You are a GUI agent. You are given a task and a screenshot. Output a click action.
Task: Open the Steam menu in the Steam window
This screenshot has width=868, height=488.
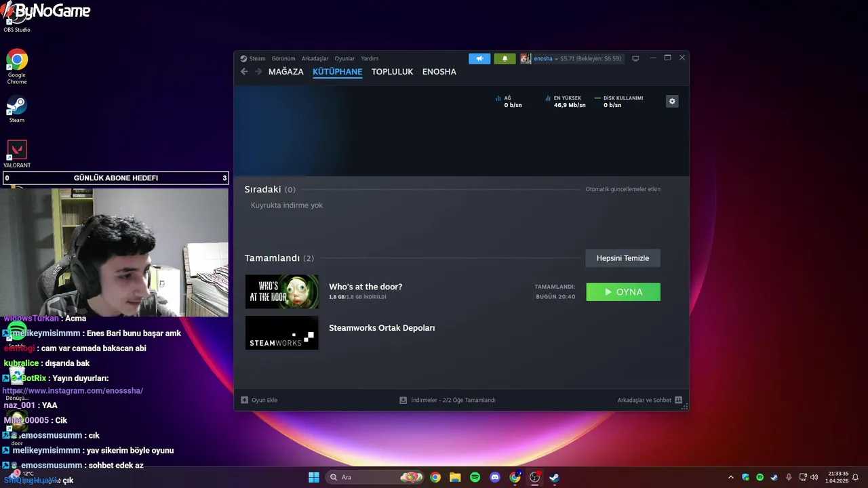(x=253, y=58)
